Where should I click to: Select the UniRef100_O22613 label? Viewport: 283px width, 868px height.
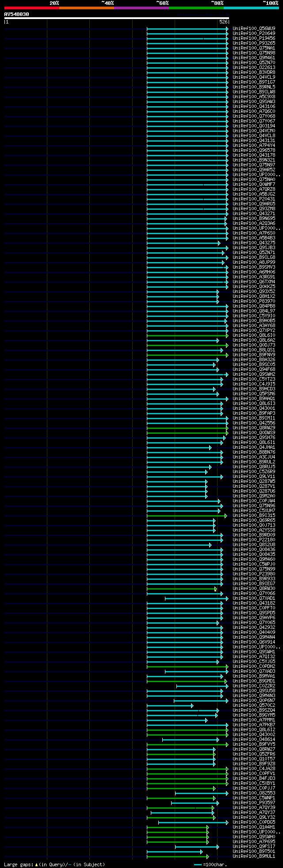click(x=254, y=67)
